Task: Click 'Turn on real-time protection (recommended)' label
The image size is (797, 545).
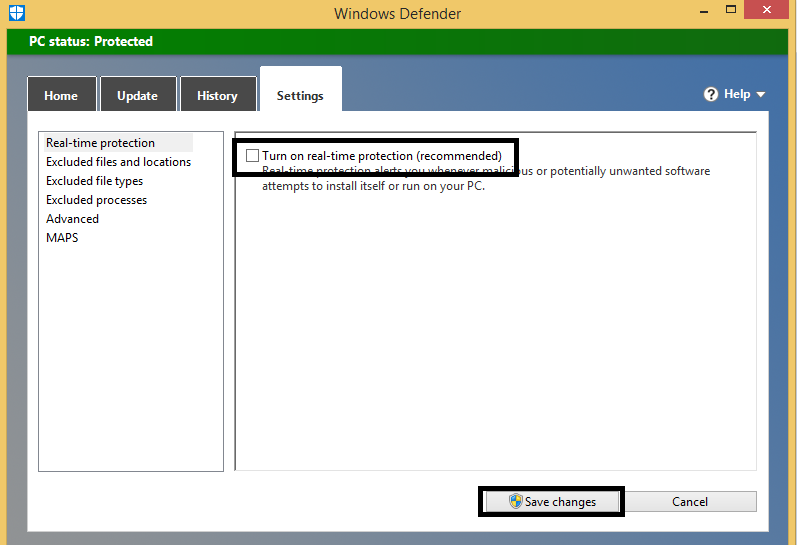Action: (x=382, y=156)
